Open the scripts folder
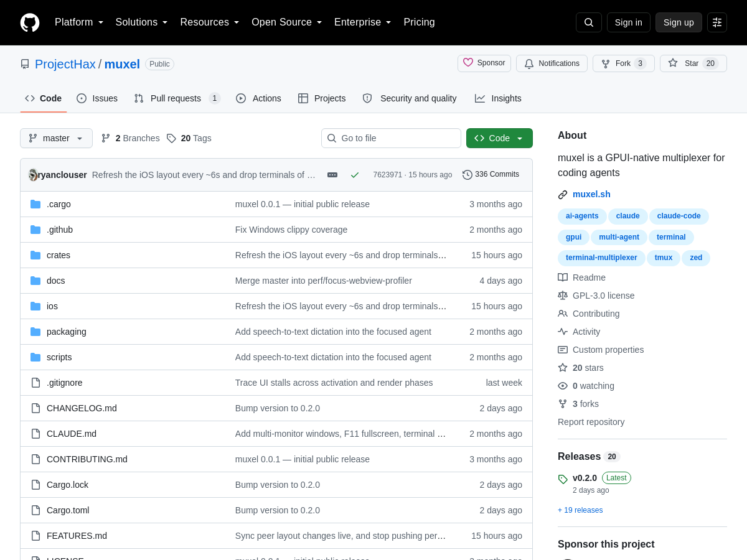The image size is (747, 560). [x=59, y=357]
